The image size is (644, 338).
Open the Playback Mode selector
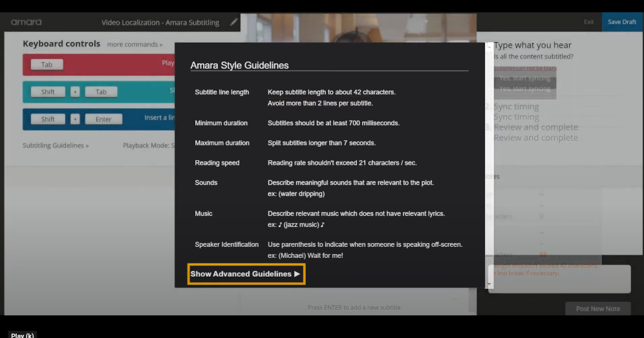click(149, 145)
